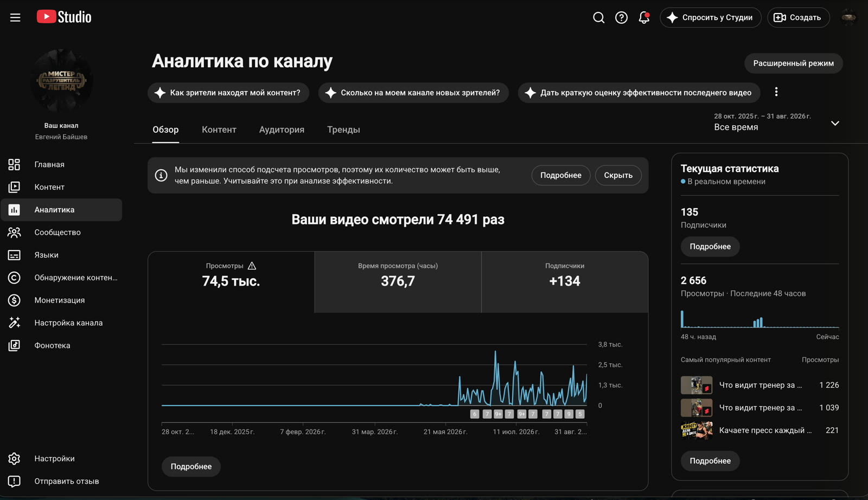
Task: Click the info icon in the notice banner
Action: [x=161, y=175]
